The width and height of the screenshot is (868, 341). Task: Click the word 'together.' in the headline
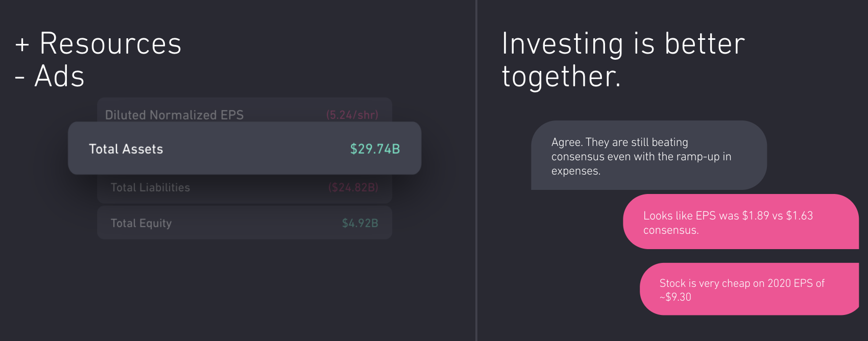click(561, 77)
